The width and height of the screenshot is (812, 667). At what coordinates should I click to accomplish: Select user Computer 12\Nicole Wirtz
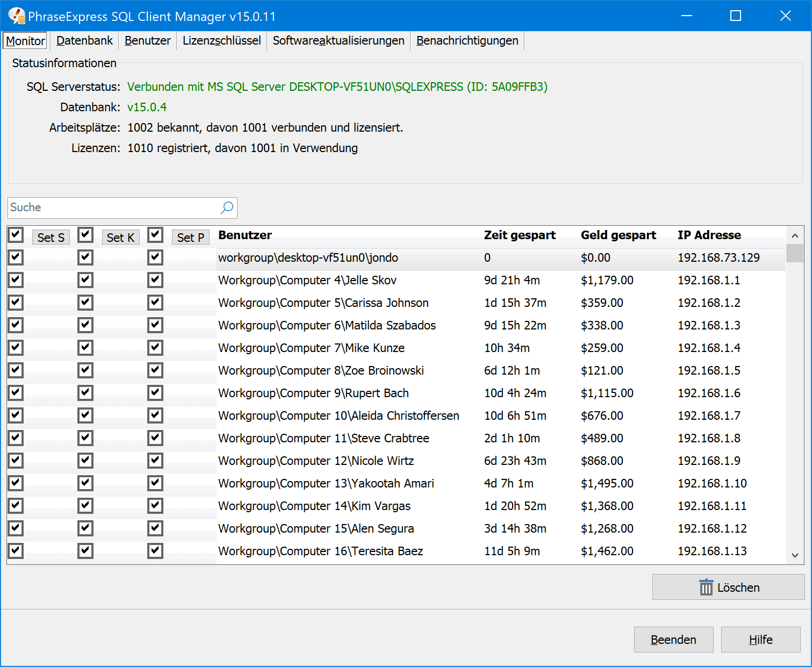coord(316,461)
